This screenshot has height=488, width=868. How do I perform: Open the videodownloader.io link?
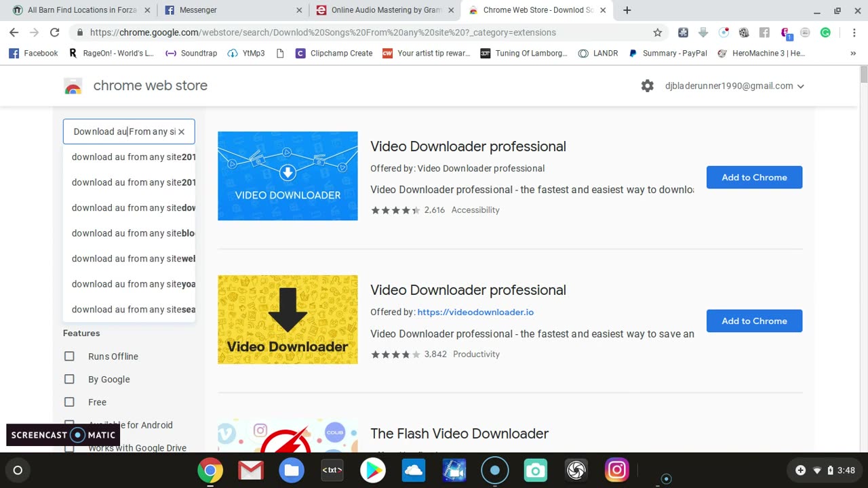[x=475, y=312]
